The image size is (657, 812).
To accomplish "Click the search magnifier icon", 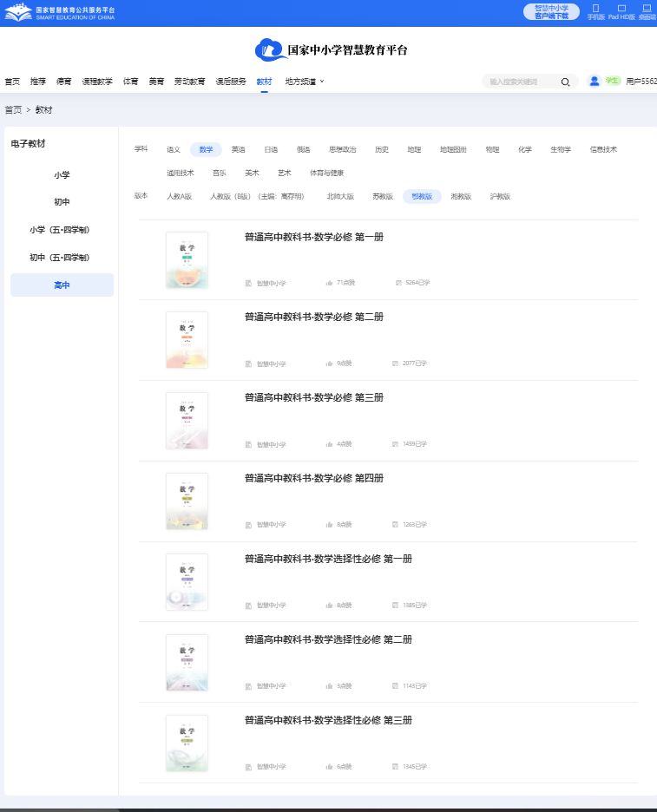I will tap(565, 82).
